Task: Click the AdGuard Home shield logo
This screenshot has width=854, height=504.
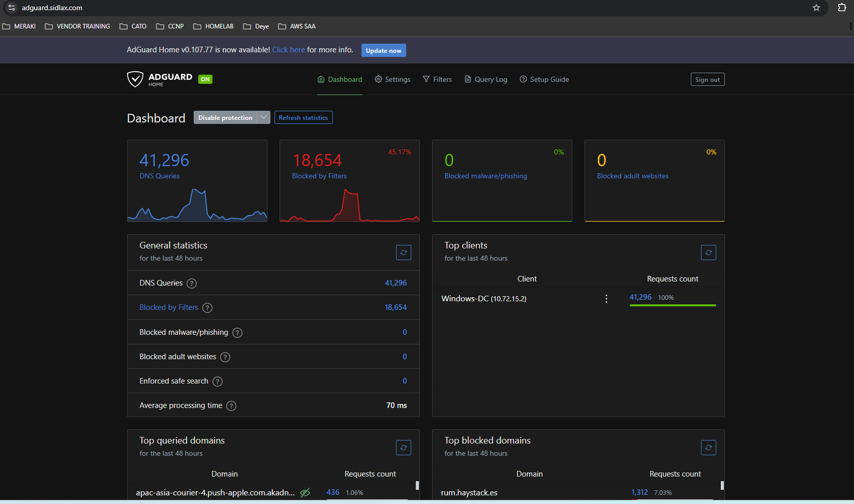Action: pyautogui.click(x=135, y=79)
